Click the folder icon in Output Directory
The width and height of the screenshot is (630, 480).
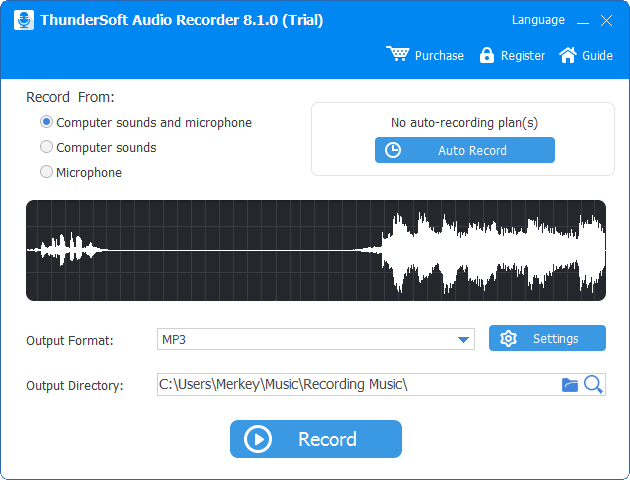tap(570, 385)
